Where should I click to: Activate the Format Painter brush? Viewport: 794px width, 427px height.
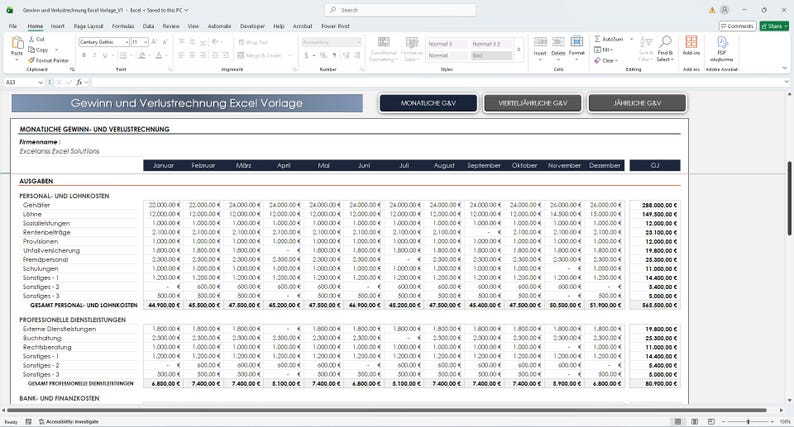(48, 60)
